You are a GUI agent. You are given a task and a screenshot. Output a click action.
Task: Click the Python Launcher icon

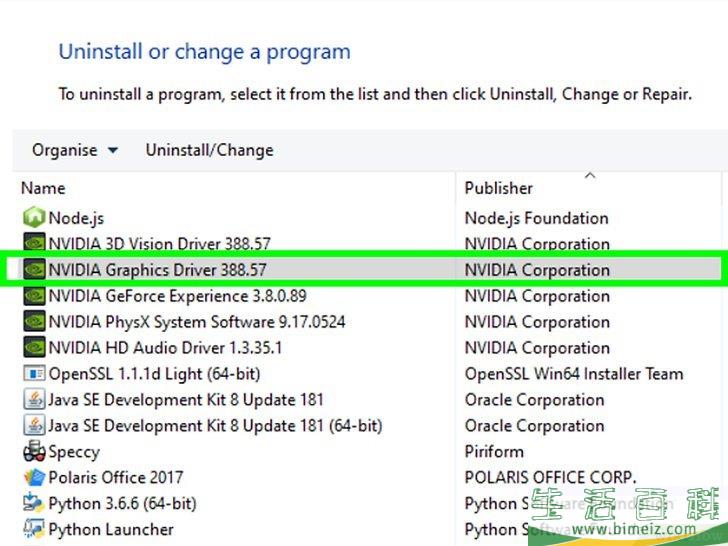click(34, 530)
